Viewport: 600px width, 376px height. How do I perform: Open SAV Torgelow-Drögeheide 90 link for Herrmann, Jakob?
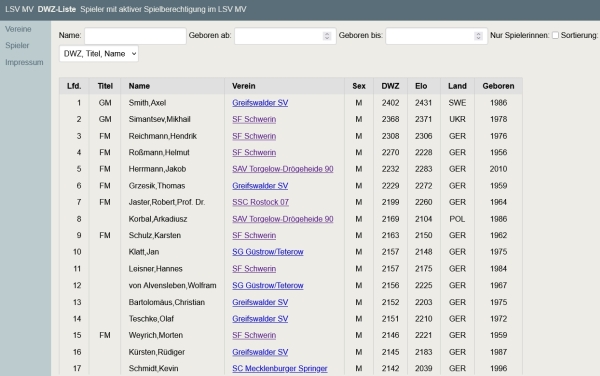click(x=282, y=169)
